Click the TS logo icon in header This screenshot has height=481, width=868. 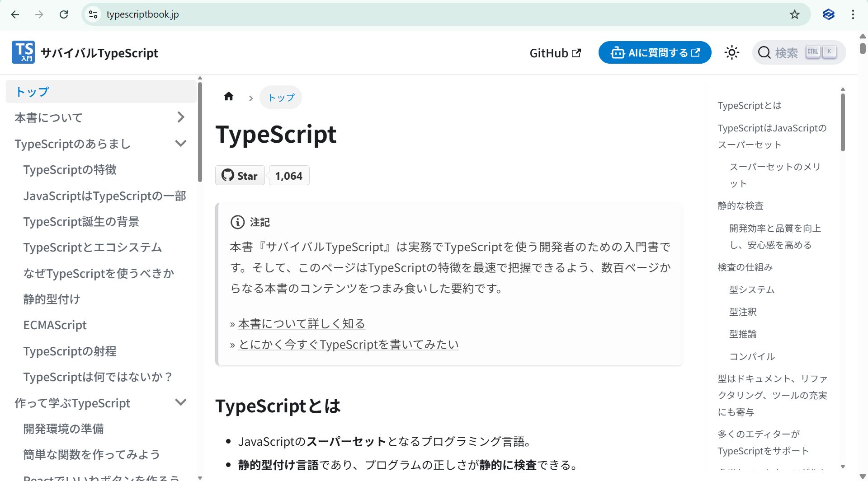[x=23, y=52]
